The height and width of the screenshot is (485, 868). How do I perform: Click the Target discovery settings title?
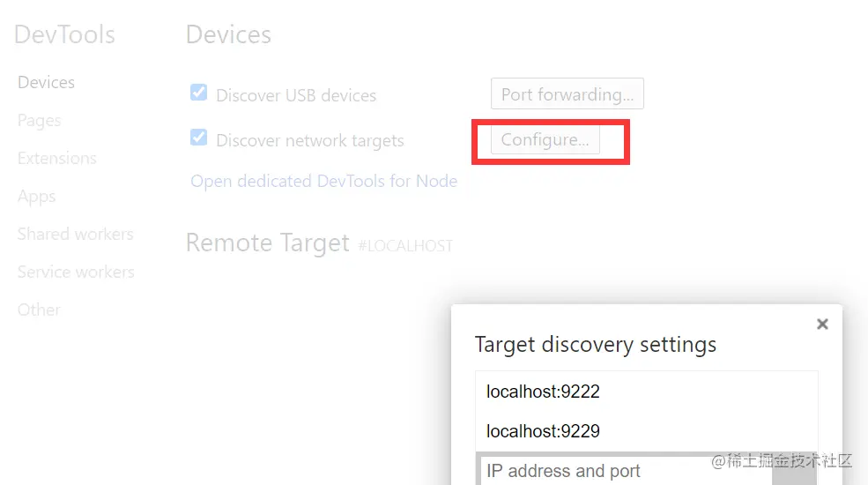(595, 345)
